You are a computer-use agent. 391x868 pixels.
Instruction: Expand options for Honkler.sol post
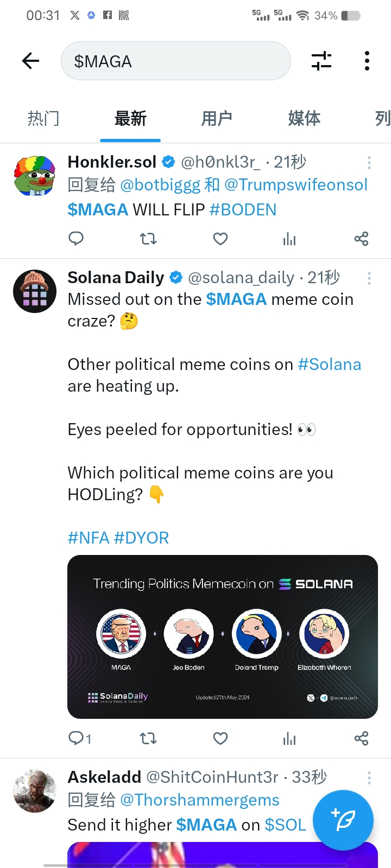point(369,162)
